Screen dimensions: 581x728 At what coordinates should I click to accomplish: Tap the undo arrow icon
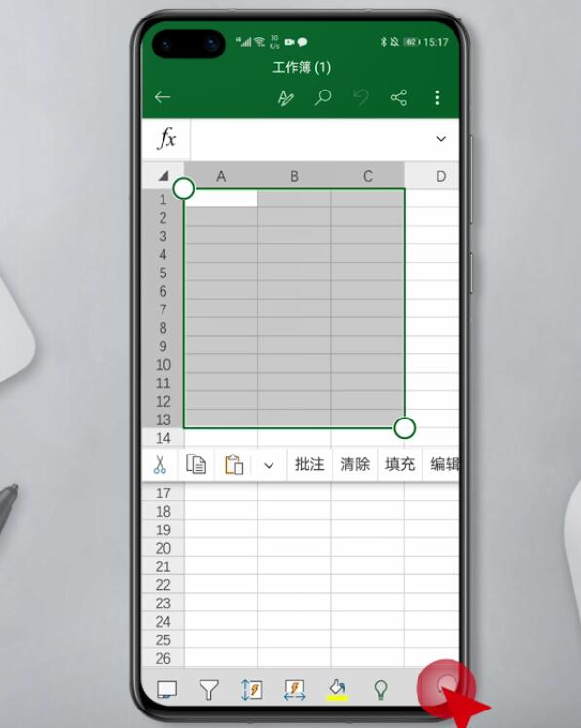[361, 97]
